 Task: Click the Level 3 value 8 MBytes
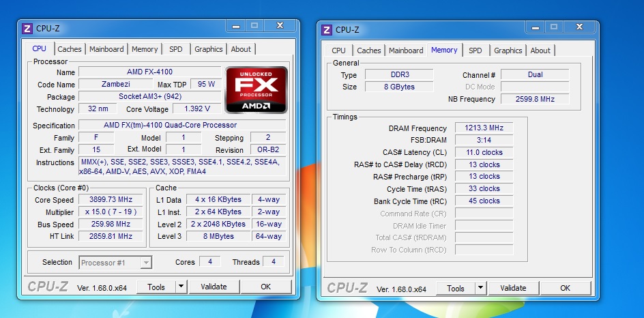pyautogui.click(x=218, y=236)
